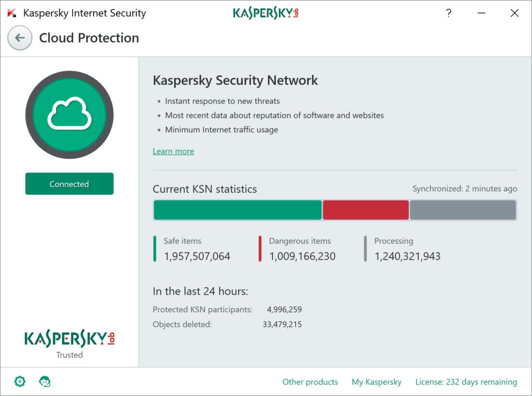Click the reputation of software and websites bullet
The height and width of the screenshot is (396, 532).
(x=274, y=115)
